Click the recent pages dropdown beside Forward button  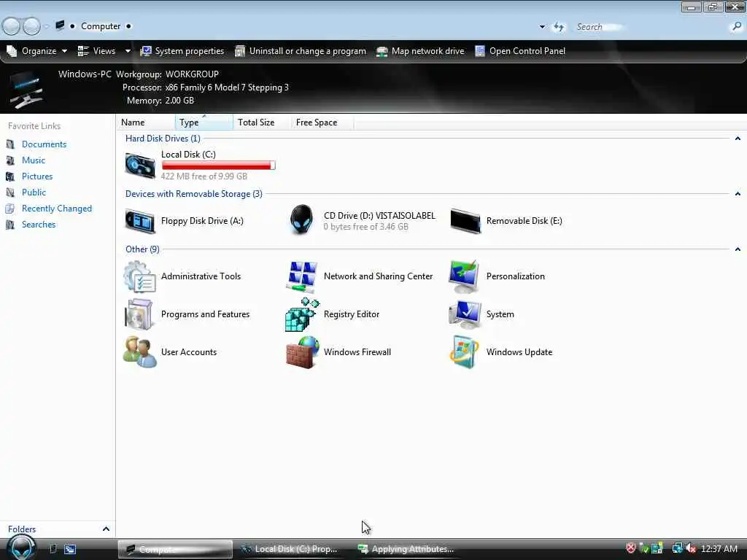coord(47,27)
